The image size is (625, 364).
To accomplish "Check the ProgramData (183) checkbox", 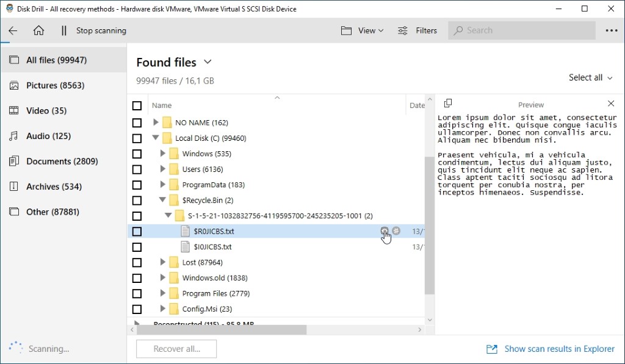I will 137,185.
